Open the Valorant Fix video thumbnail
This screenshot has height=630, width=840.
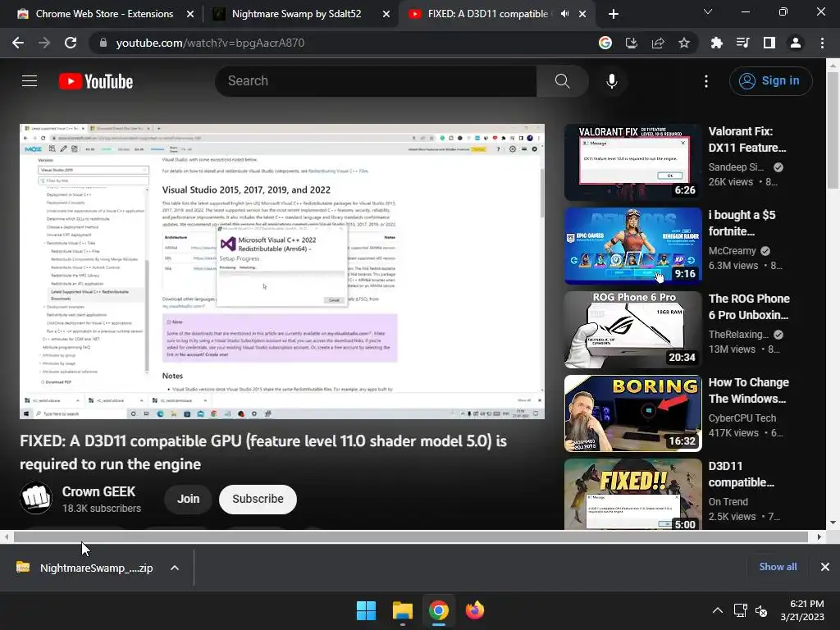click(632, 162)
